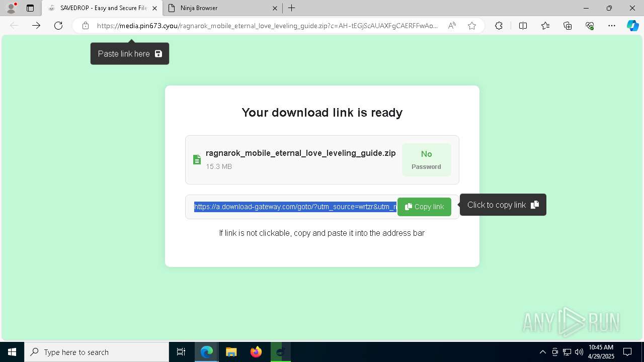Open network status tray icon
This screenshot has width=644, height=362.
click(x=567, y=352)
